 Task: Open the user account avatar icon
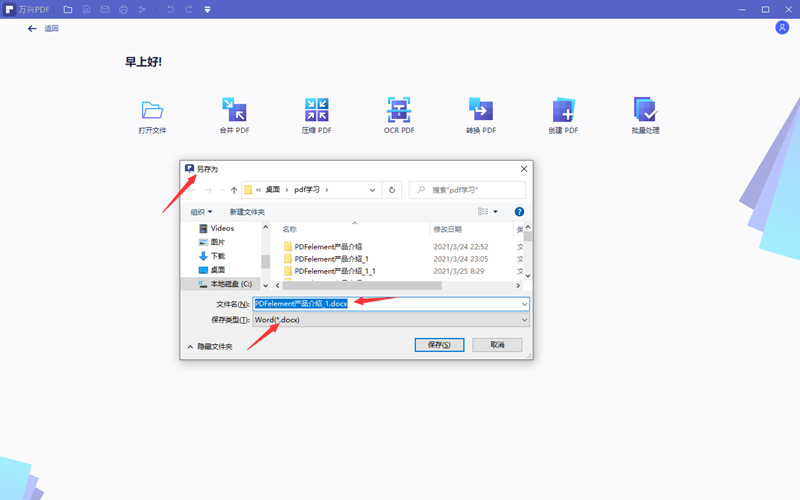tap(782, 28)
